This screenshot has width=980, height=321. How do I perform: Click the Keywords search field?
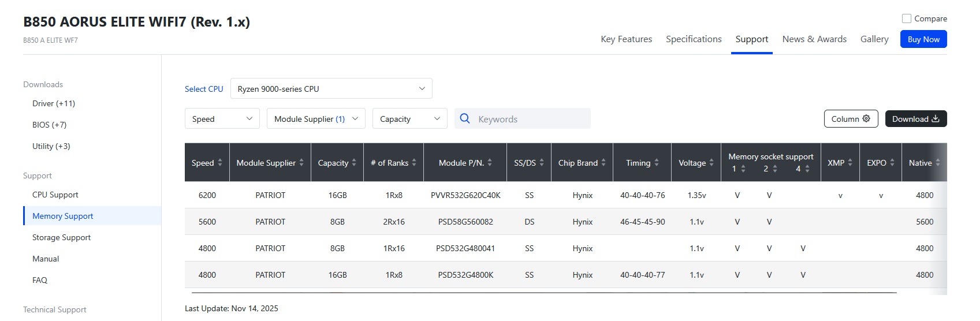pos(531,119)
